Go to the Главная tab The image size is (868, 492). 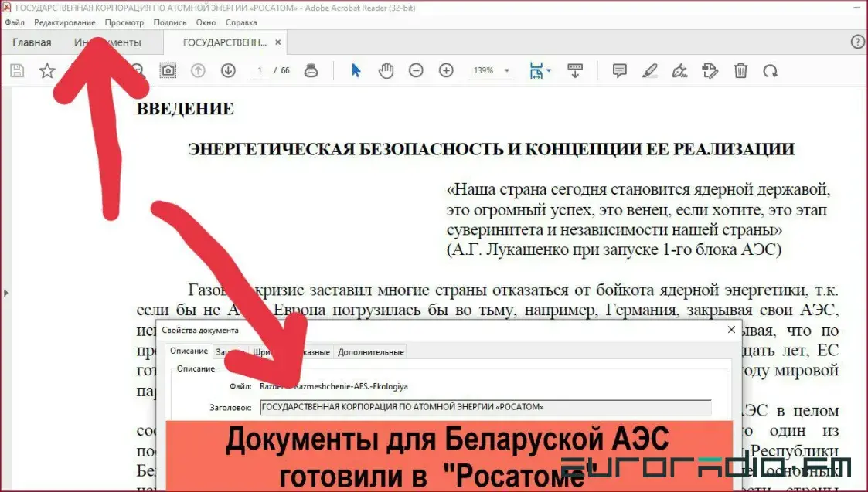point(32,42)
